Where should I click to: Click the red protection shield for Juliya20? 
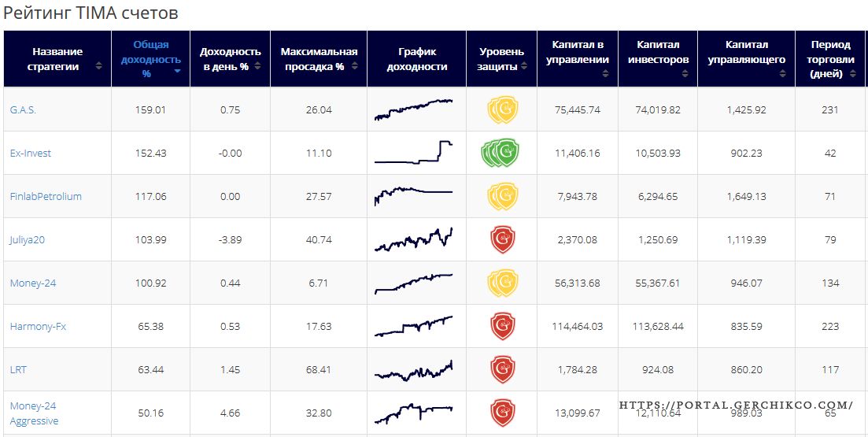pos(501,239)
